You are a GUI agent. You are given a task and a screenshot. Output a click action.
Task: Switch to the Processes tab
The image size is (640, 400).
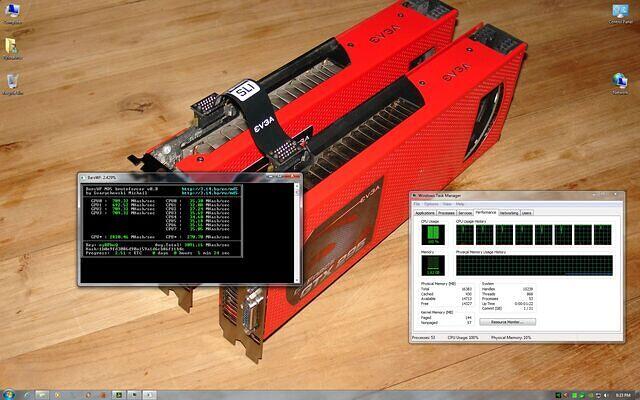[x=446, y=213]
